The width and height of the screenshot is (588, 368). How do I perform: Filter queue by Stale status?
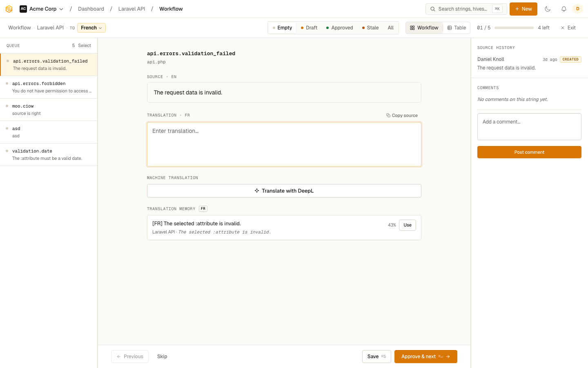tap(370, 28)
